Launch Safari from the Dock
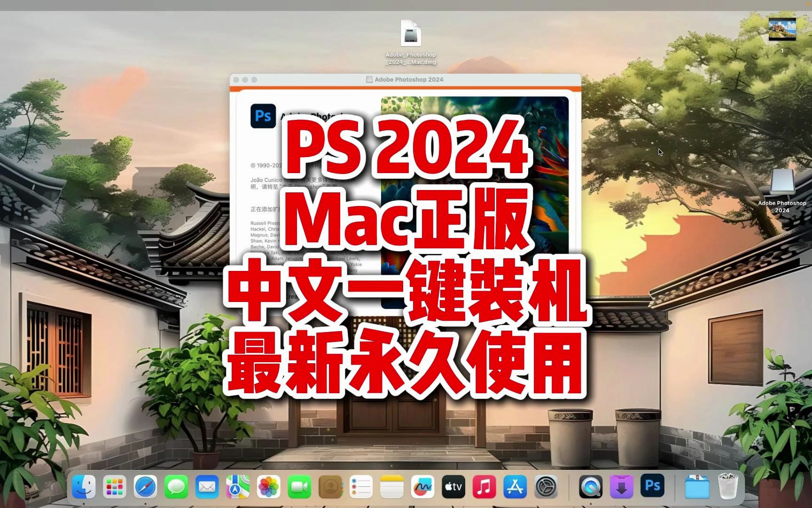 coord(146,487)
